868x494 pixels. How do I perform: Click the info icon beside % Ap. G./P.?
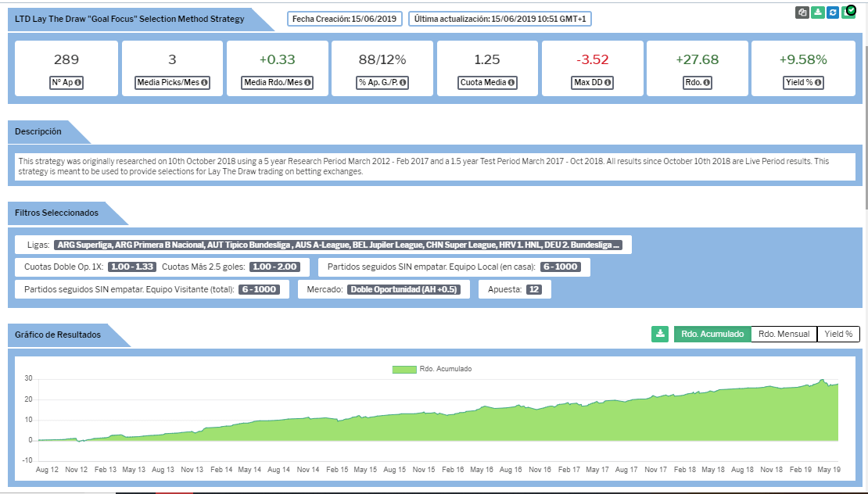pos(403,82)
